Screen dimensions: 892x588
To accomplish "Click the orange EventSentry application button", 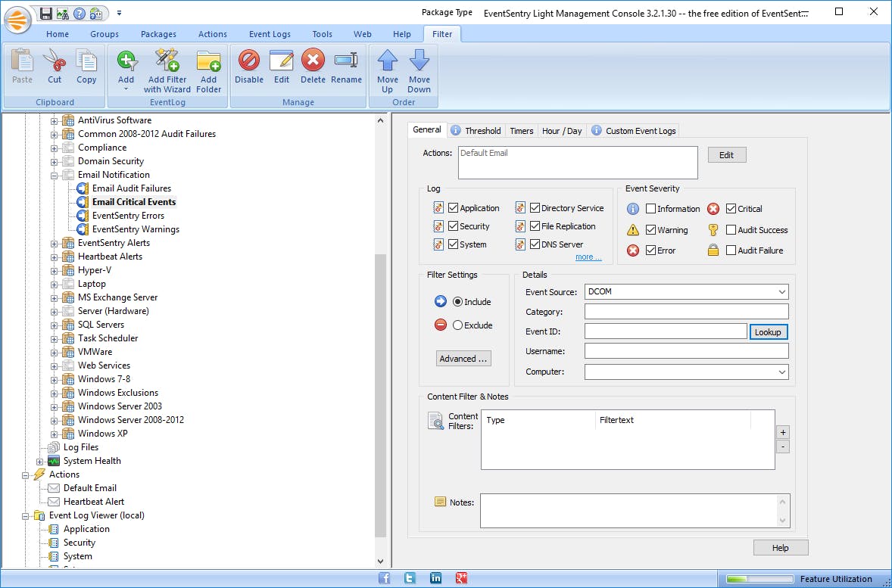I will tap(17, 20).
